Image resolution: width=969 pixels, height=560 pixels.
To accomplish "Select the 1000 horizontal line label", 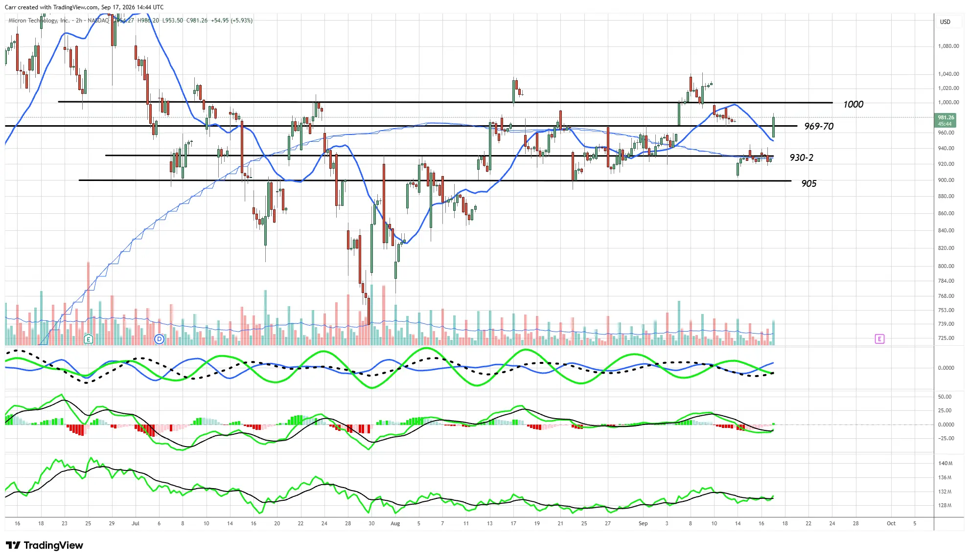I will (x=853, y=104).
